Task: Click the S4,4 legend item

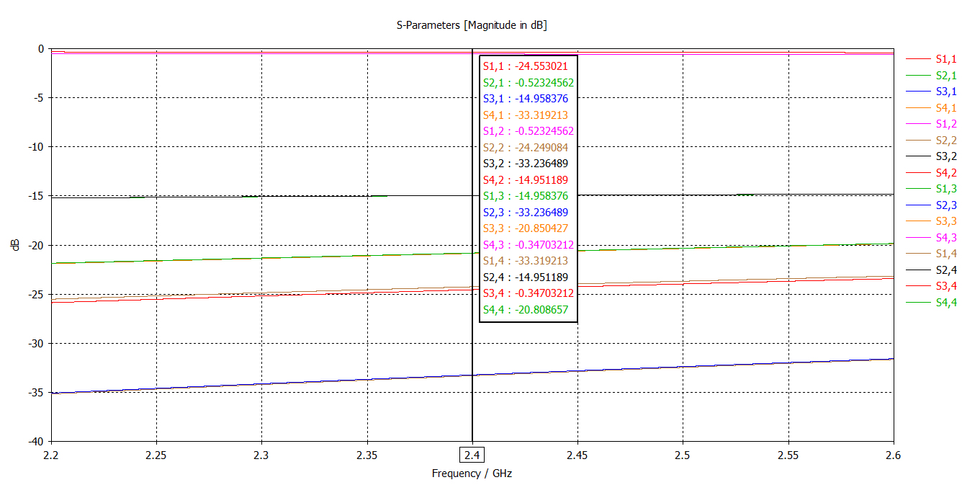Action: click(945, 303)
